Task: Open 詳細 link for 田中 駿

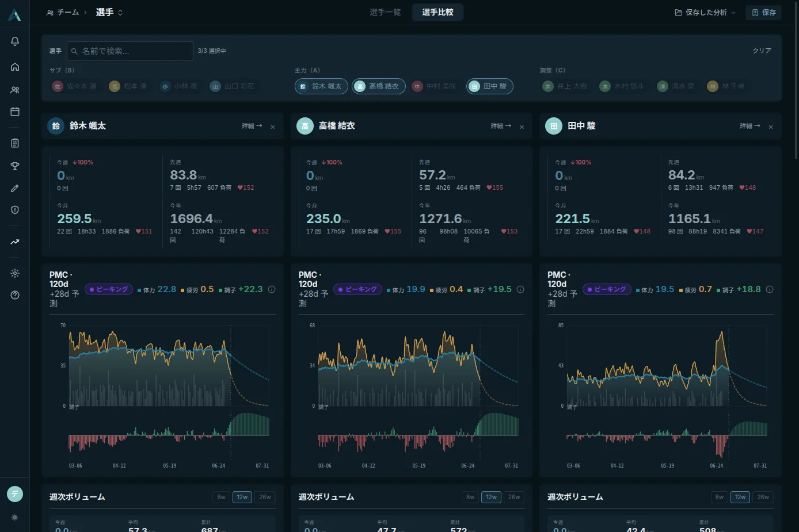Action: [750, 126]
